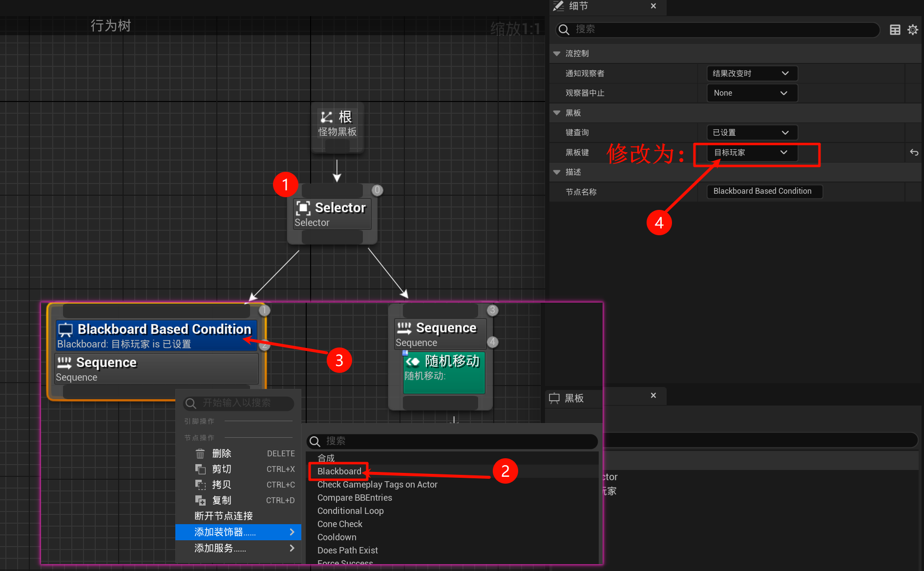Open the details panel settings gear
This screenshot has width=924, height=571.
[x=912, y=30]
